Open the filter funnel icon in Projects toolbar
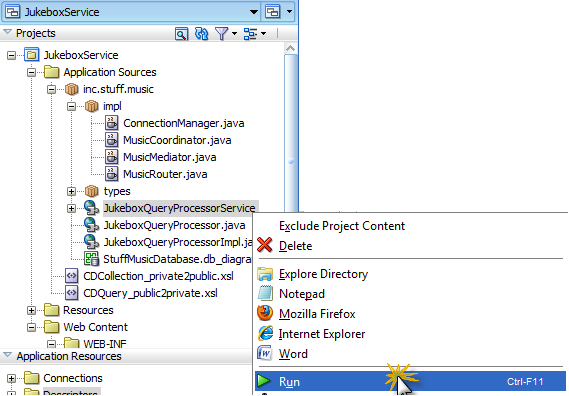This screenshot has width=569, height=396. 222,34
